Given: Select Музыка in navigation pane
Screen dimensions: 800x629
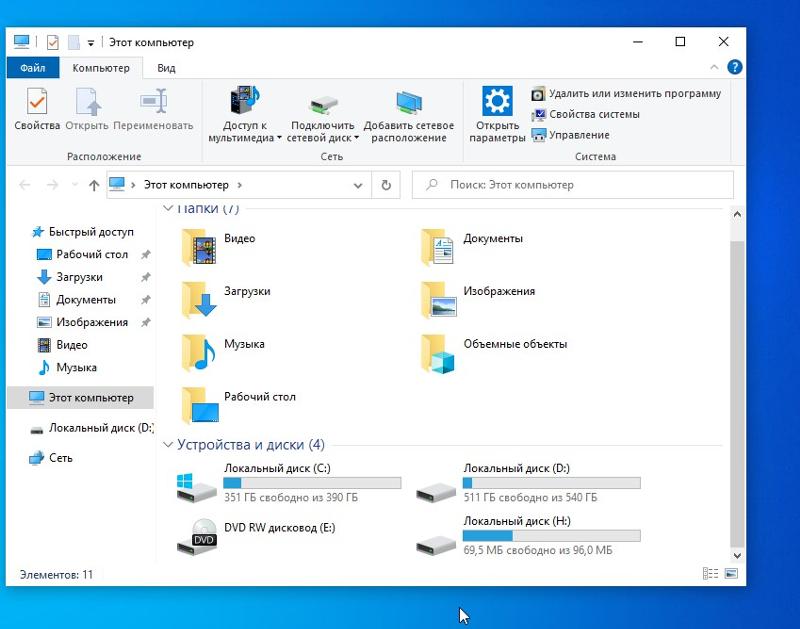Looking at the screenshot, I should [x=68, y=367].
